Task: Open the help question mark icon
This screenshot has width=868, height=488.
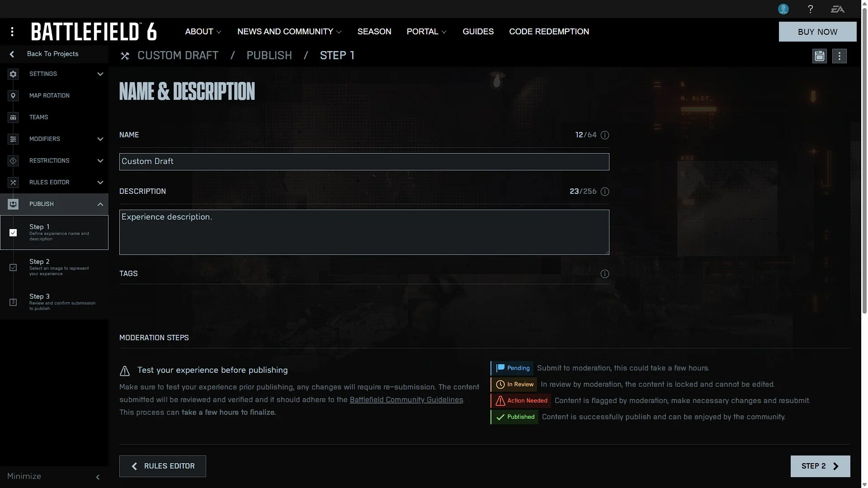Action: [x=811, y=9]
